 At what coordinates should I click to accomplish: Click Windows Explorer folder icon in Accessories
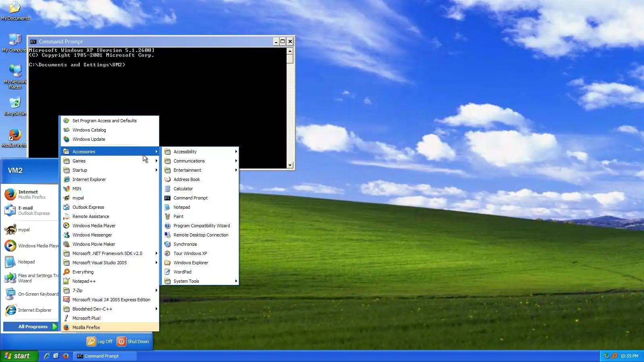point(167,263)
